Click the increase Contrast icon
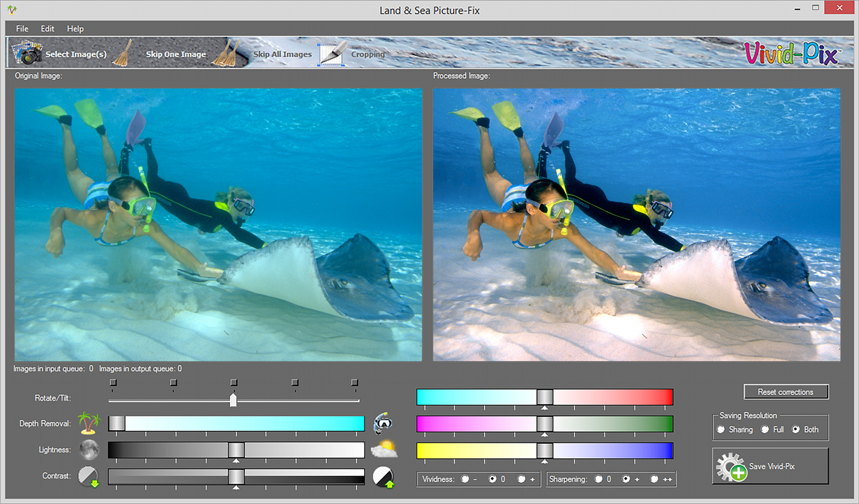Viewport: 859px width, 504px height. click(x=383, y=477)
